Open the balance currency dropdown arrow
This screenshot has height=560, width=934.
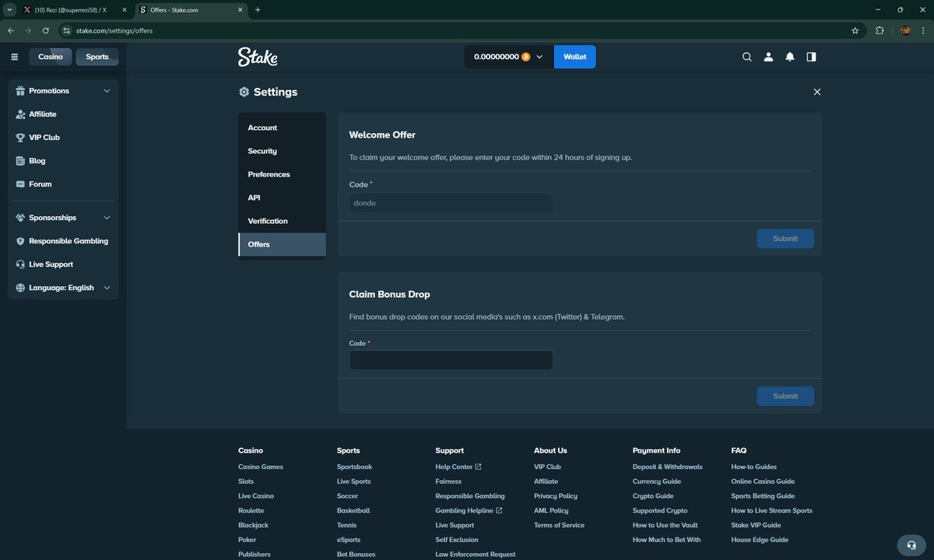(539, 57)
